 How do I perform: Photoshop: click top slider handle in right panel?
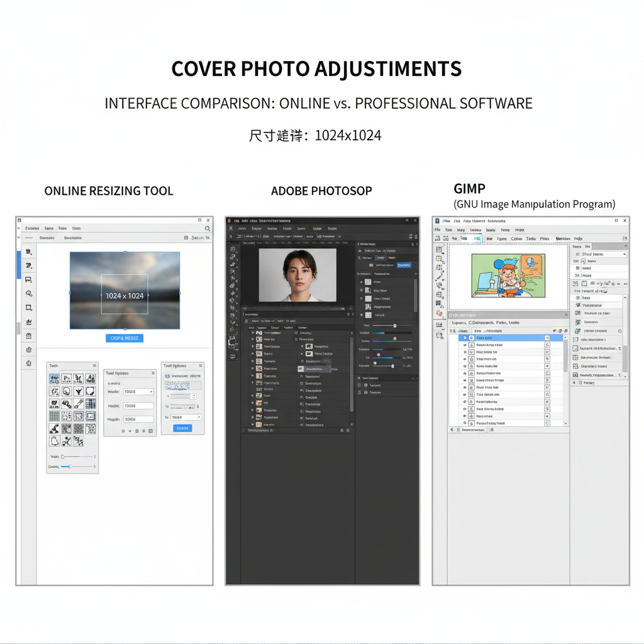[x=395, y=326]
